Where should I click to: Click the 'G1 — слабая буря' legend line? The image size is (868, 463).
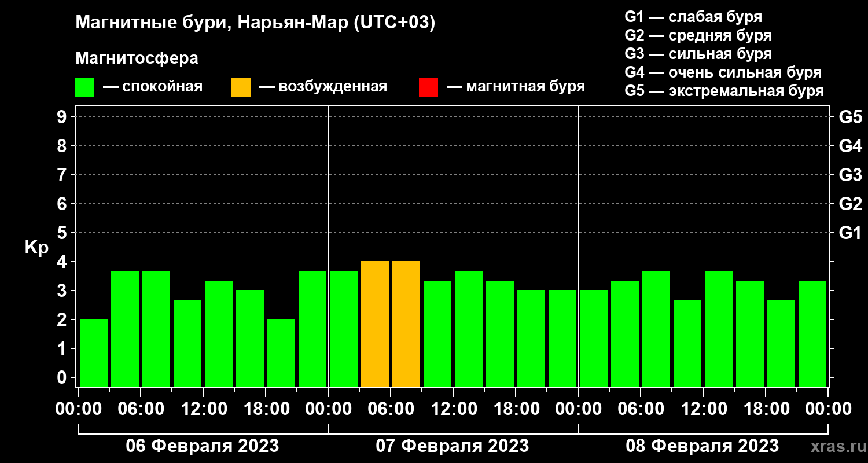(693, 16)
